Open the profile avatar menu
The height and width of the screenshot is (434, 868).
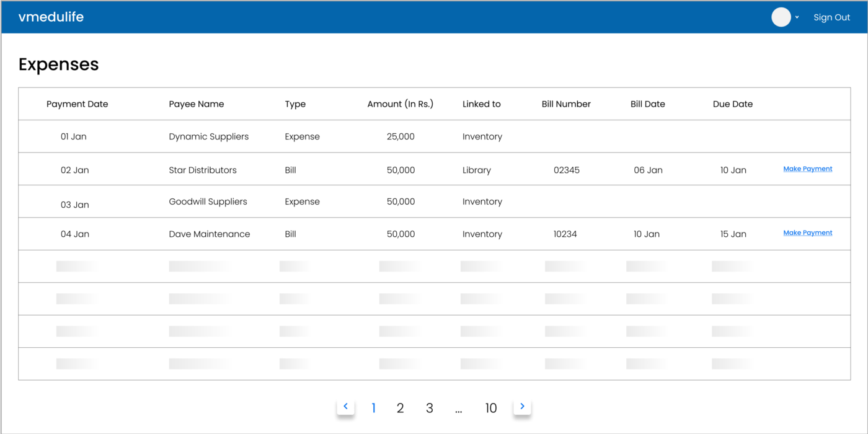[x=781, y=17]
